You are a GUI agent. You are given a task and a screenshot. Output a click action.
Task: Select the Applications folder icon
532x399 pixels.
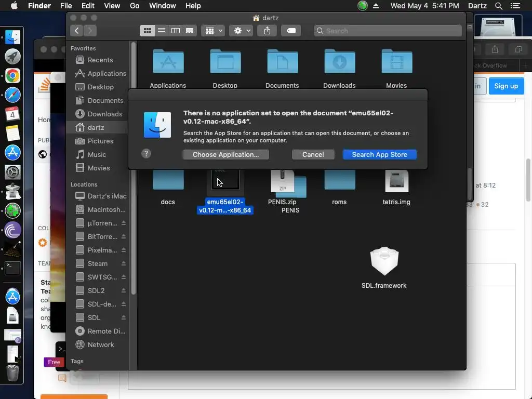[168, 62]
